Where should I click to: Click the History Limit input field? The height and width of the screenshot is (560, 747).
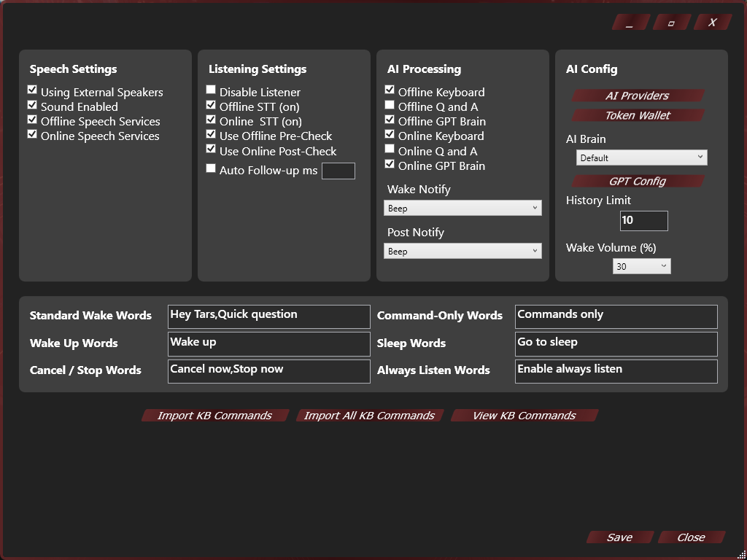click(643, 220)
